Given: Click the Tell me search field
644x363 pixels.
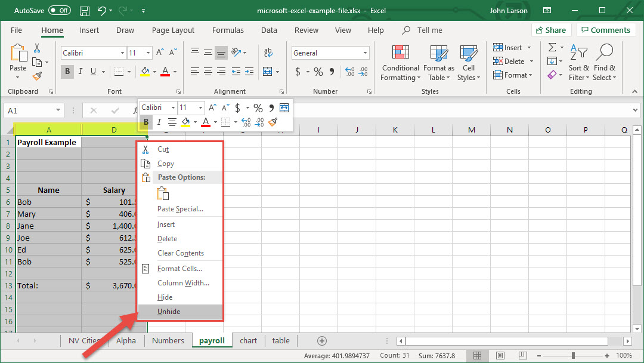Looking at the screenshot, I should [x=429, y=30].
